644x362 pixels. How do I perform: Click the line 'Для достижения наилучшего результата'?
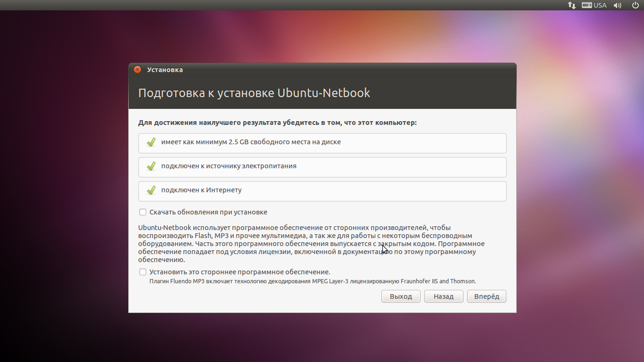point(277,123)
